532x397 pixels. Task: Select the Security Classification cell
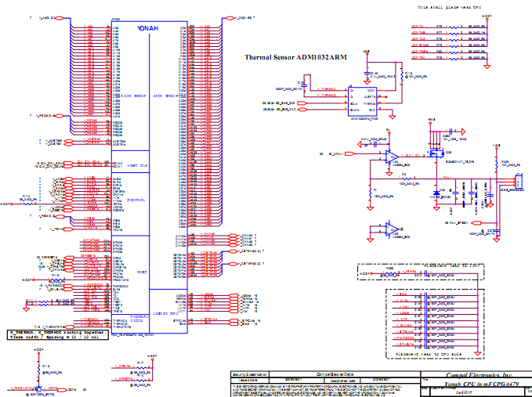tap(250, 374)
